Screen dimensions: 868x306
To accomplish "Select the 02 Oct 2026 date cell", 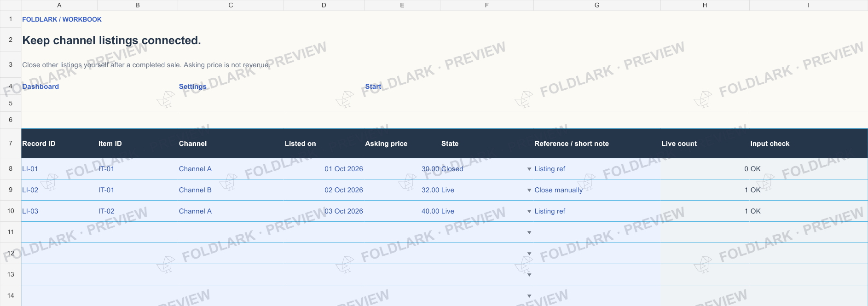I will [x=324, y=190].
